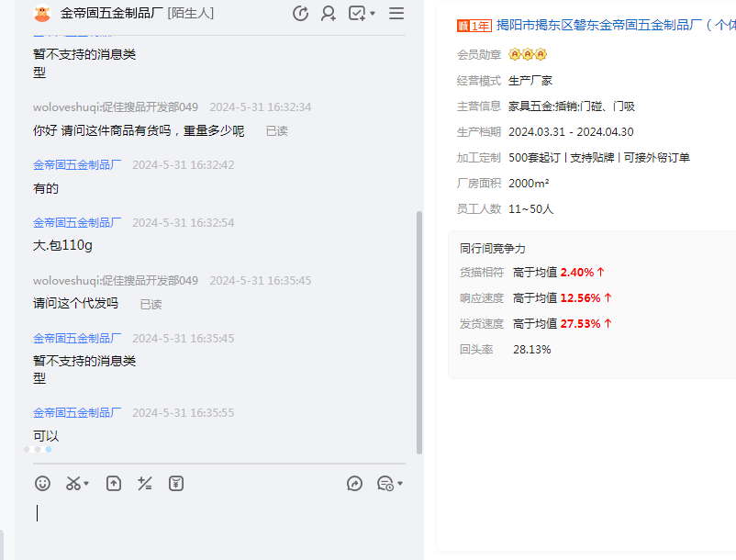Click the yen payment request icon
The height and width of the screenshot is (560, 736).
[x=176, y=483]
